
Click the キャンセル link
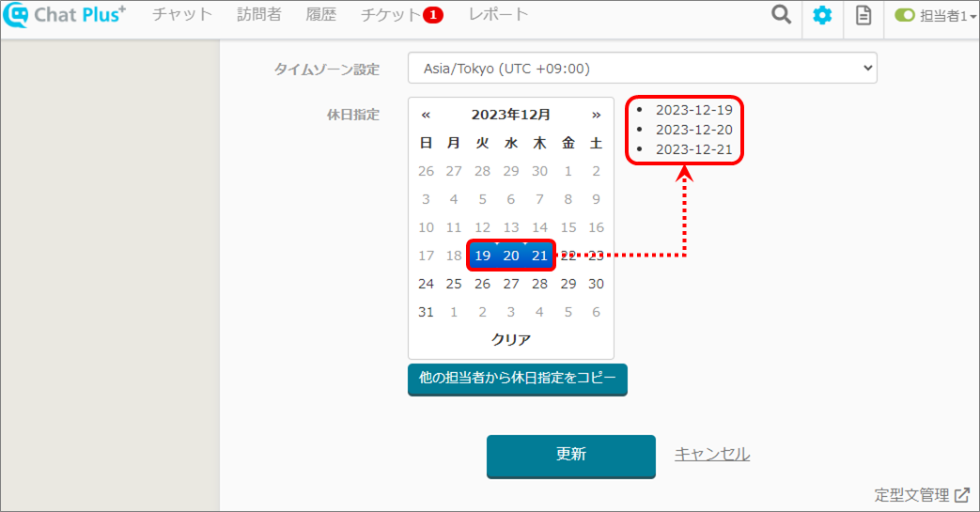711,455
